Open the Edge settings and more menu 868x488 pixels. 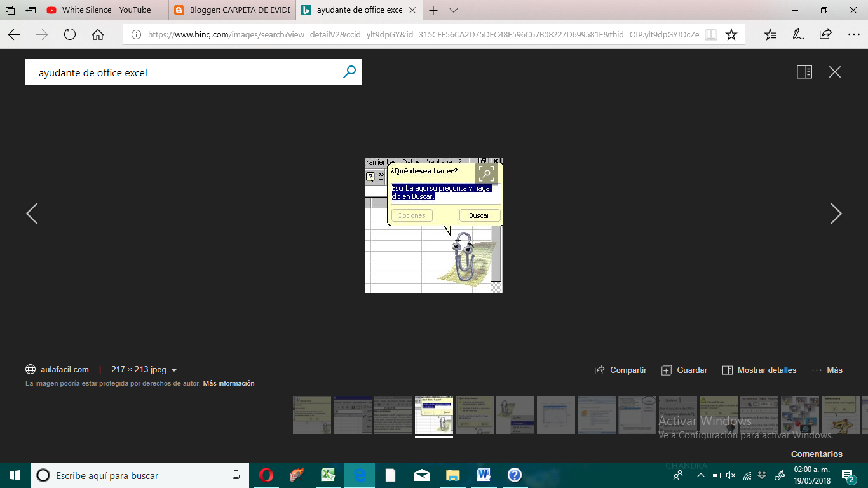tap(853, 35)
